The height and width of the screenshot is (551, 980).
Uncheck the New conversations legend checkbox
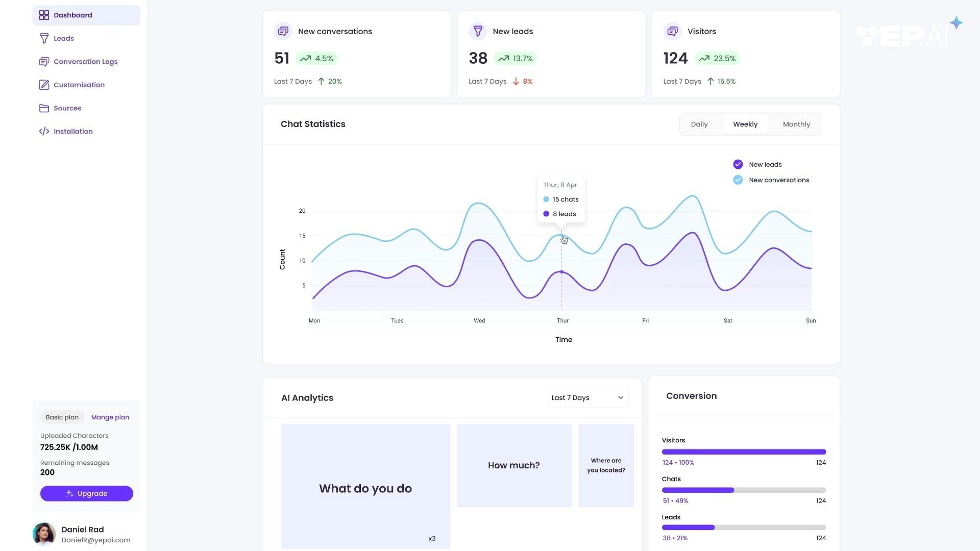coord(738,180)
